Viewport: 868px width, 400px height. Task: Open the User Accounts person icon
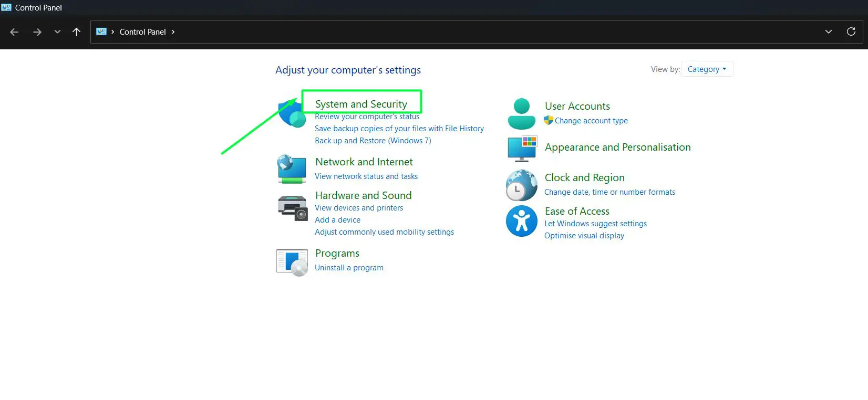coord(521,113)
